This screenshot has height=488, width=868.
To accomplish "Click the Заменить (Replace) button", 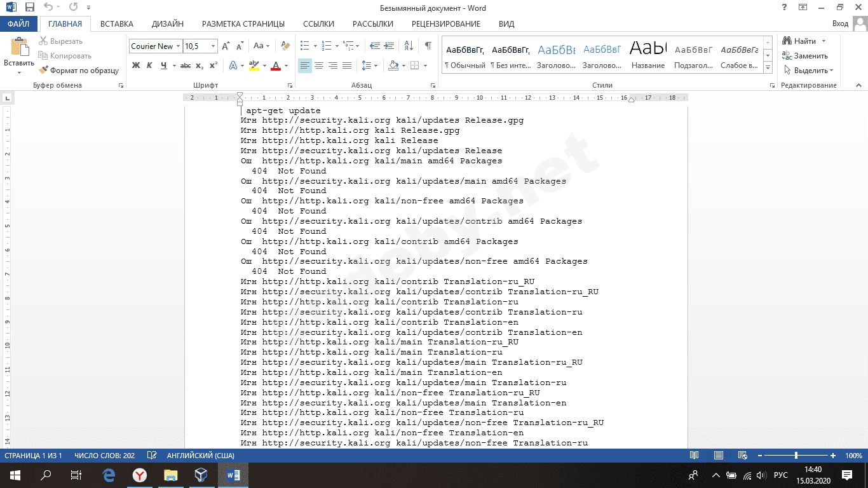I will click(804, 56).
